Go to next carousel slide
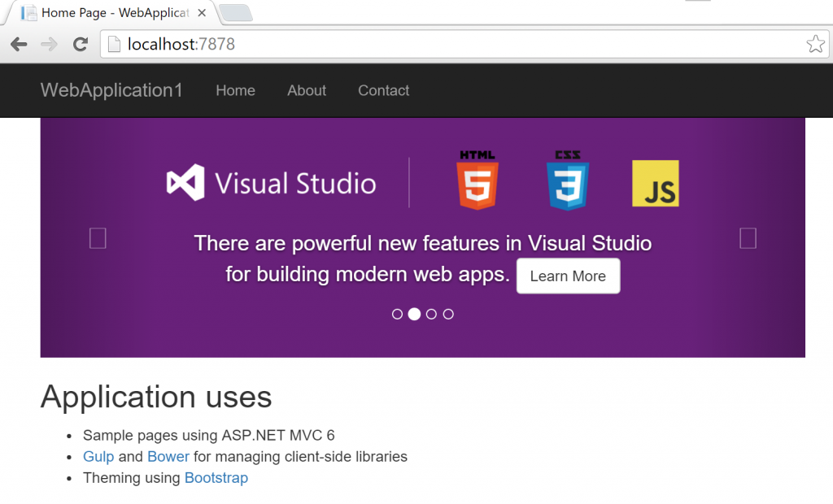Image resolution: width=833 pixels, height=504 pixels. (748, 238)
